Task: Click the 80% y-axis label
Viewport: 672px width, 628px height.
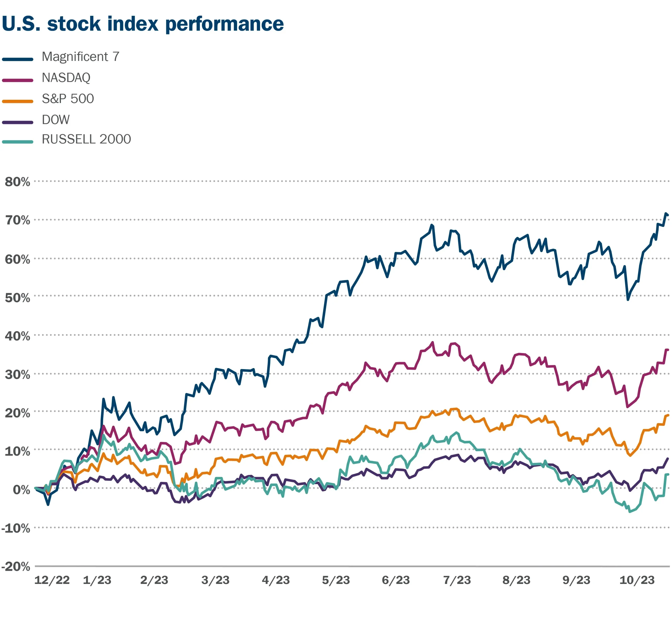Action: [x=18, y=182]
